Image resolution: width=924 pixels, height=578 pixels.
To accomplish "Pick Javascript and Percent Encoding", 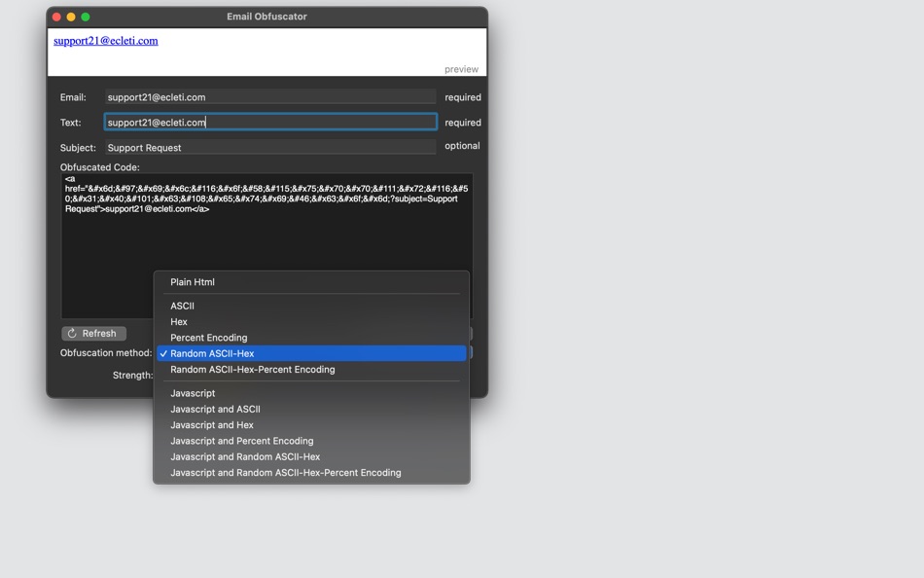I will pyautogui.click(x=311, y=441).
